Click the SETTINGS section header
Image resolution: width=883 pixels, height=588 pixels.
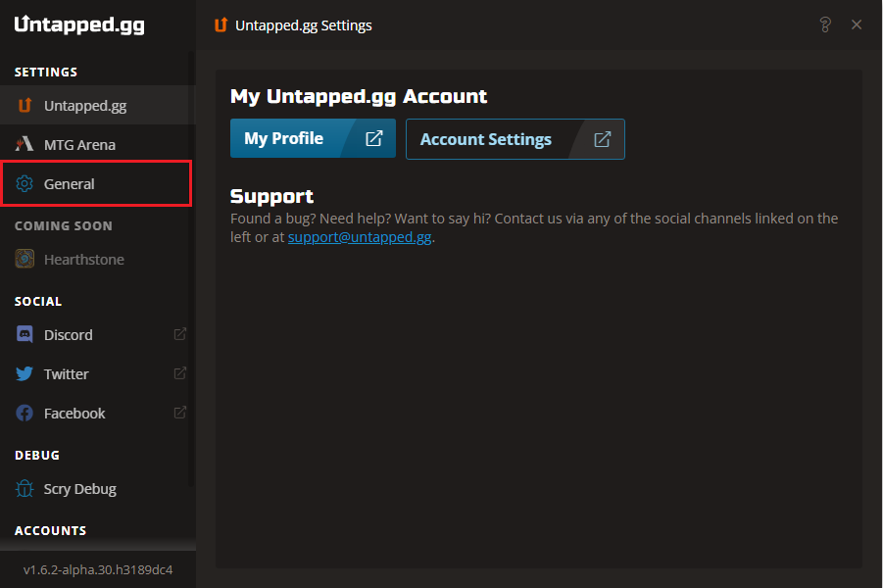46,73
